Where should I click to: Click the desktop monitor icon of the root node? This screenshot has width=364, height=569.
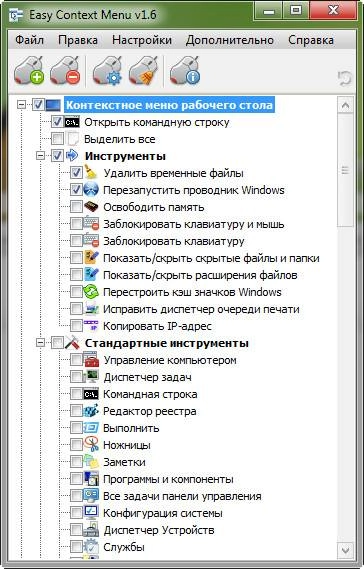click(53, 105)
